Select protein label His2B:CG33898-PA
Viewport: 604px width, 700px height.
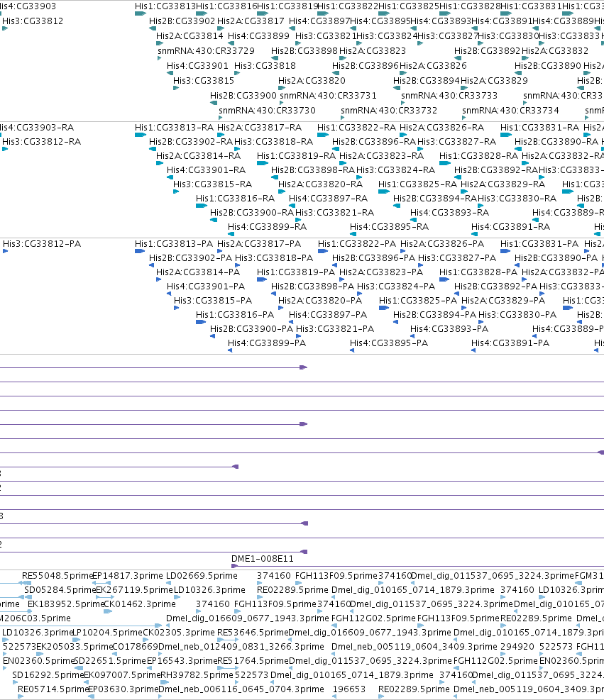pyautogui.click(x=312, y=286)
